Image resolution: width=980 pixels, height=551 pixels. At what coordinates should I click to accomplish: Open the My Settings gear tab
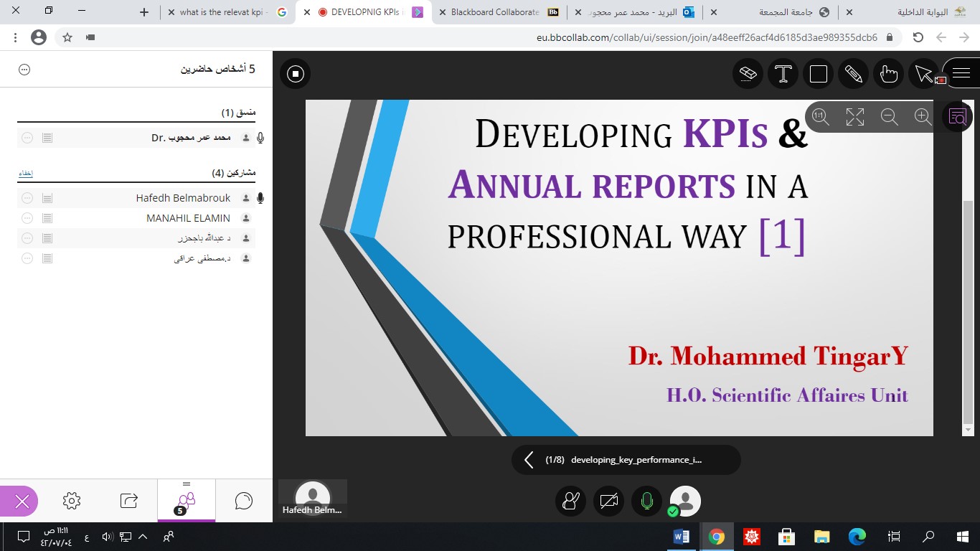coord(72,501)
